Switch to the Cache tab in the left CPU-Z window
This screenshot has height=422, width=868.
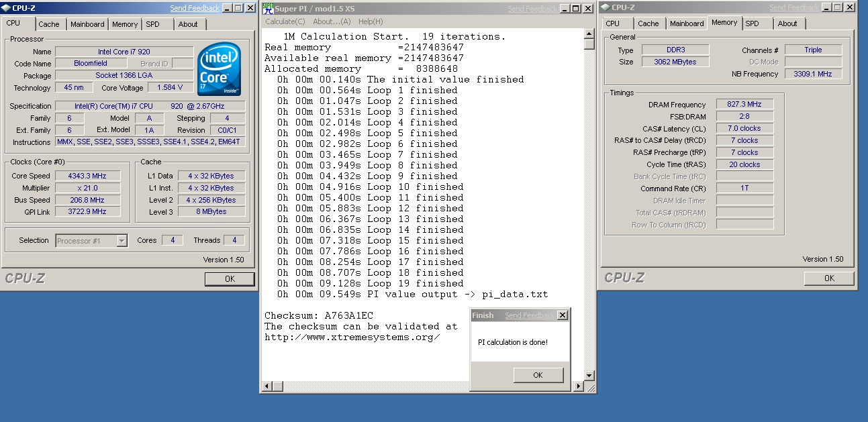coord(48,24)
